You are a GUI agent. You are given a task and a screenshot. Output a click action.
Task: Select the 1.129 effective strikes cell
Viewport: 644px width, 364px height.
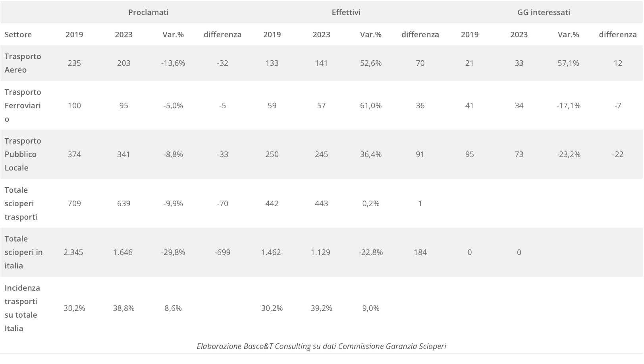click(320, 252)
